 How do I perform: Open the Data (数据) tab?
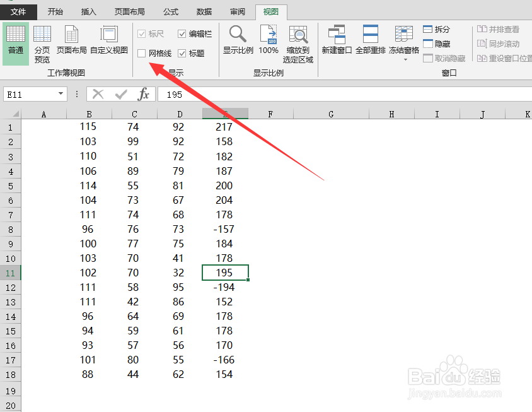204,12
